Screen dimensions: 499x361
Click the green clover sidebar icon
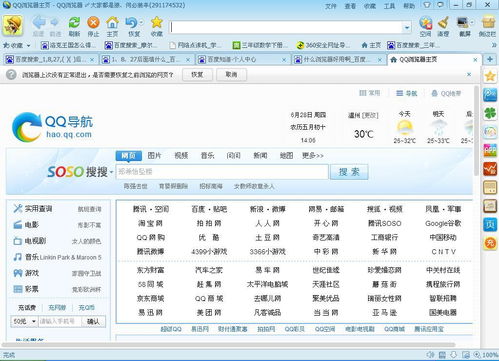tap(490, 113)
